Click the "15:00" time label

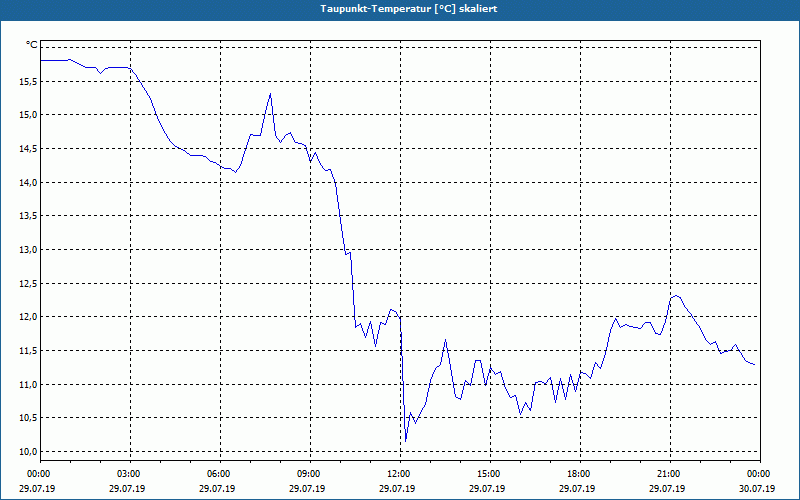tap(490, 474)
